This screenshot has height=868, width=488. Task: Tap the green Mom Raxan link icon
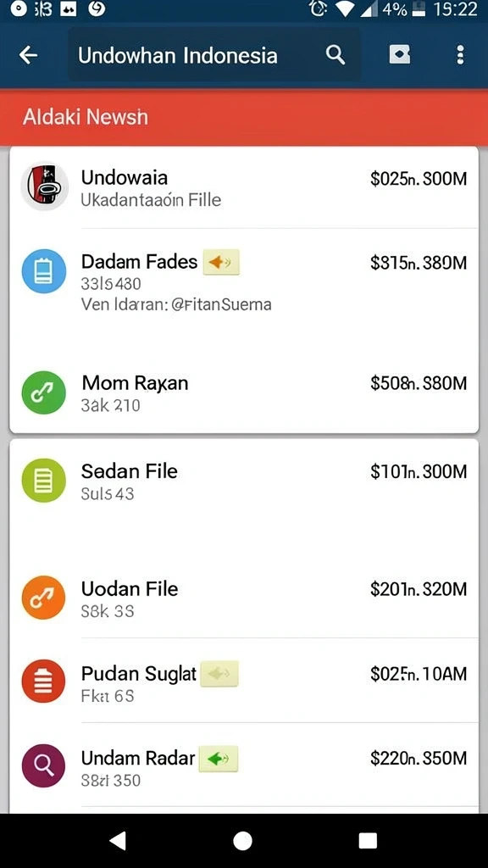point(44,392)
